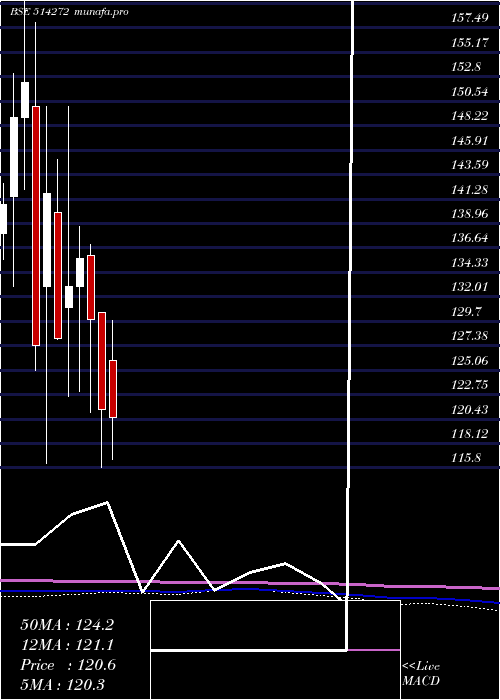Select the tallest red candlestick body
The height and width of the screenshot is (700, 500).
click(36, 225)
